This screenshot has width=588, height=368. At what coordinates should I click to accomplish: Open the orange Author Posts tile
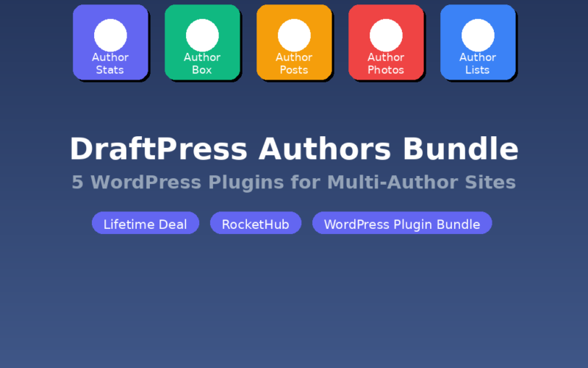(x=294, y=42)
